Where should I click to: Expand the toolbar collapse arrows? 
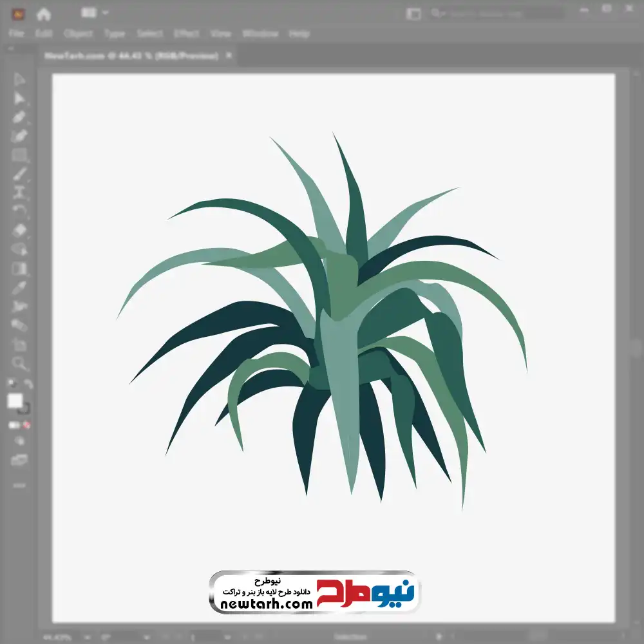pyautogui.click(x=11, y=48)
